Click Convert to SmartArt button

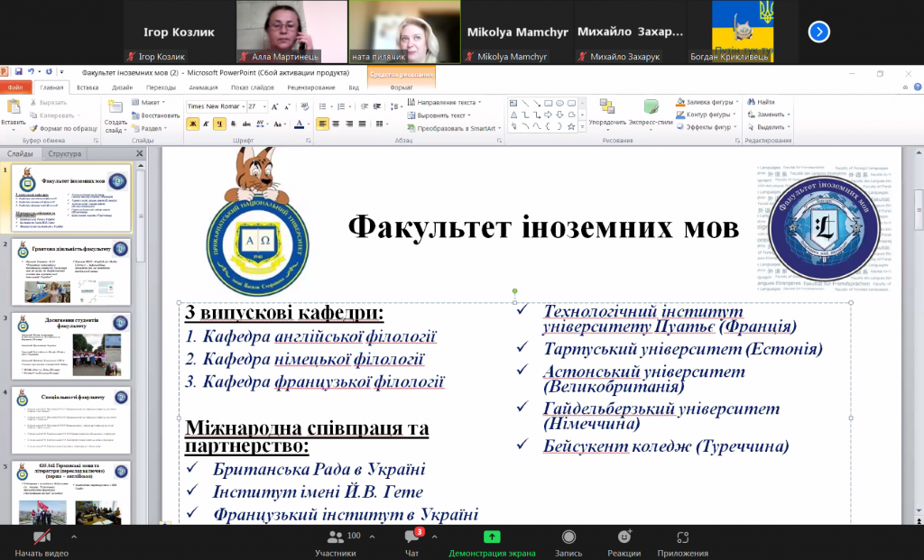coord(455,128)
